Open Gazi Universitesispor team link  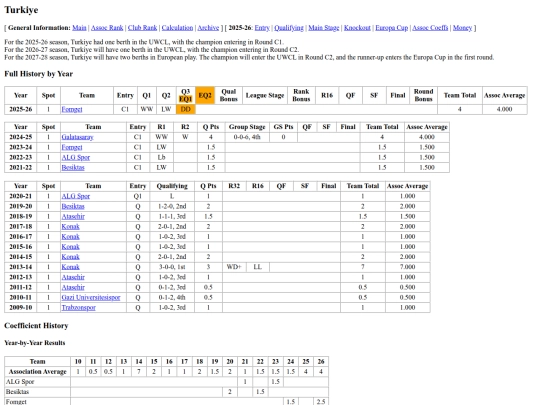[x=91, y=298]
